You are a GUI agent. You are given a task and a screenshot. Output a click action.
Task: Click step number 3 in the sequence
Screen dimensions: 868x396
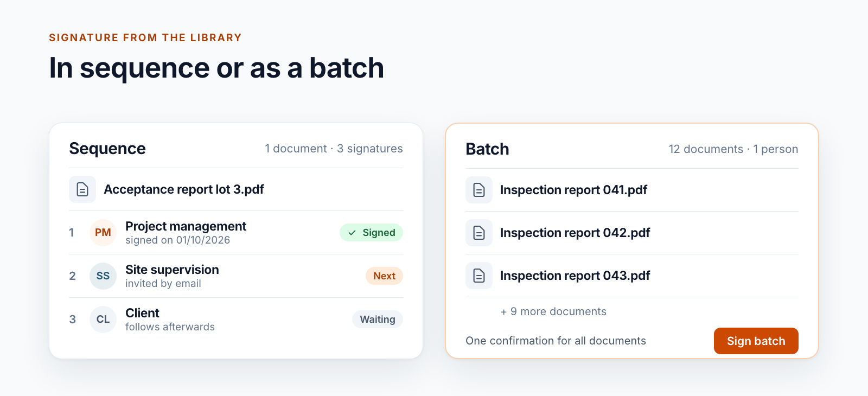[72, 320]
